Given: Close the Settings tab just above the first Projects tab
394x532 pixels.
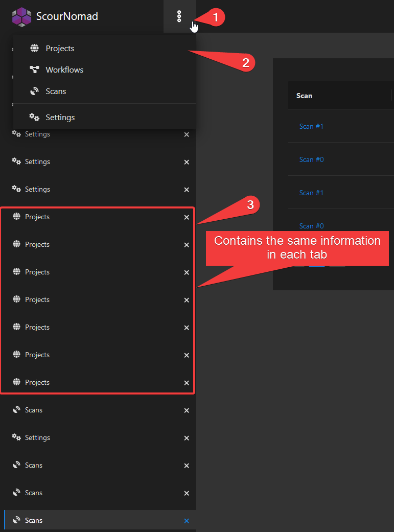Looking at the screenshot, I should pyautogui.click(x=187, y=190).
